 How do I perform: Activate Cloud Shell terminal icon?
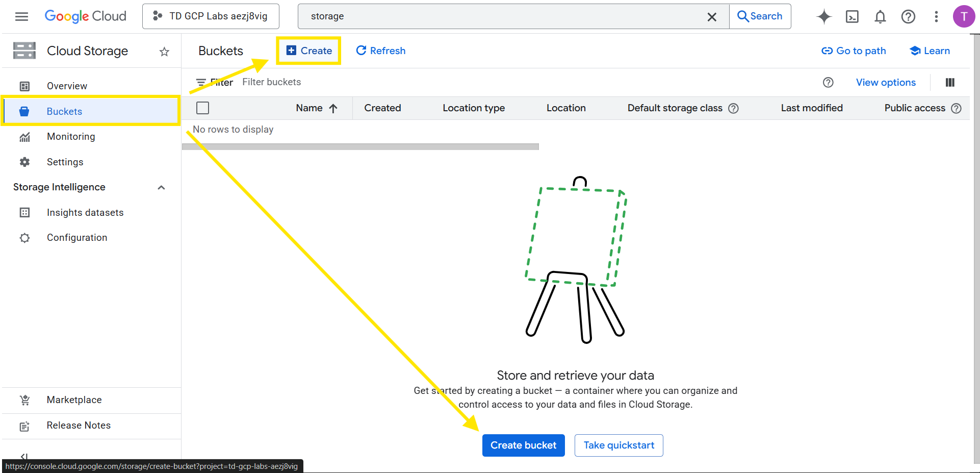pos(852,16)
